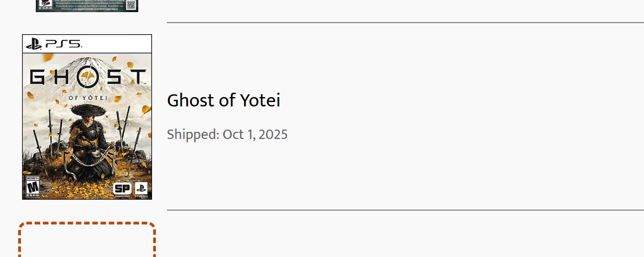644x257 pixels.
Task: Click the yellow leaves at cover bottom
Action: 77,190
